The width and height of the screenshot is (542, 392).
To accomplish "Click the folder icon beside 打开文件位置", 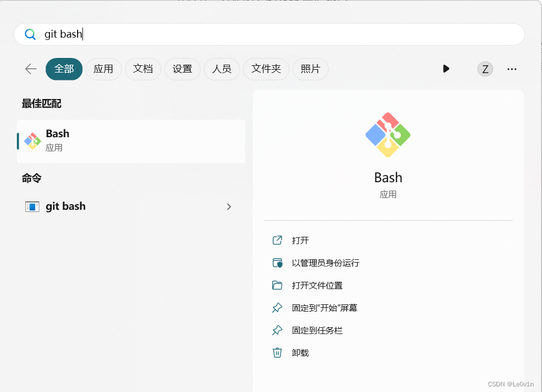I will click(277, 286).
